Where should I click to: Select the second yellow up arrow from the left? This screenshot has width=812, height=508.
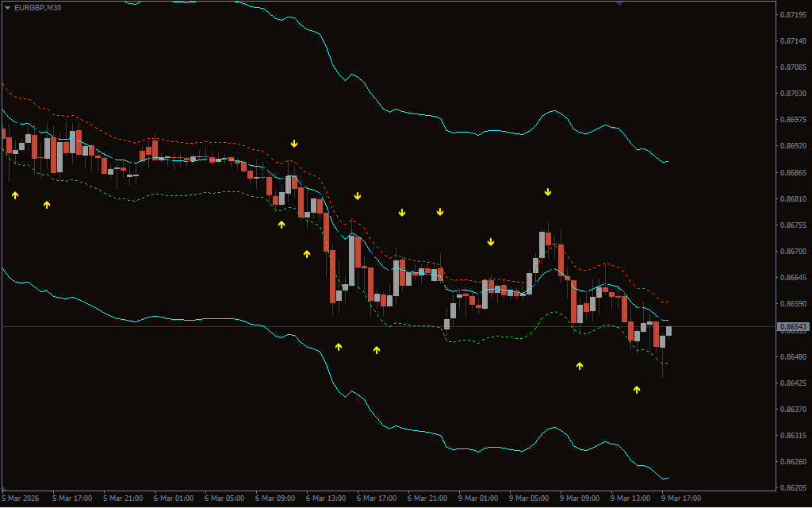(x=47, y=205)
